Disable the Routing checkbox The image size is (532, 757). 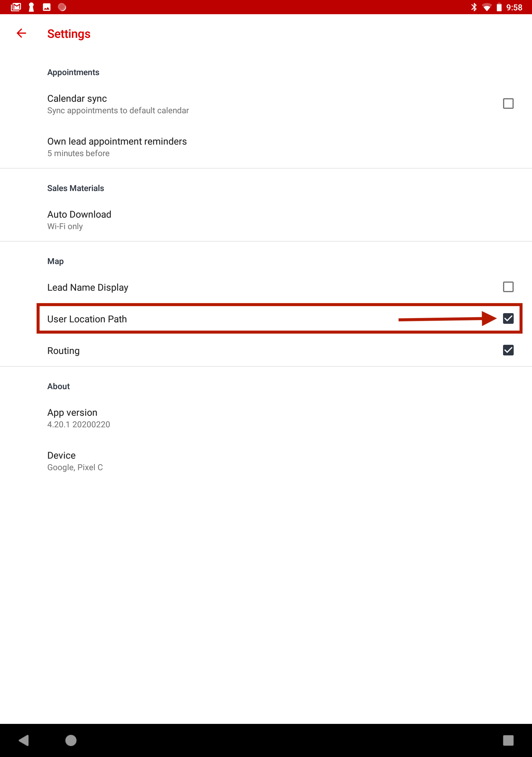tap(508, 350)
